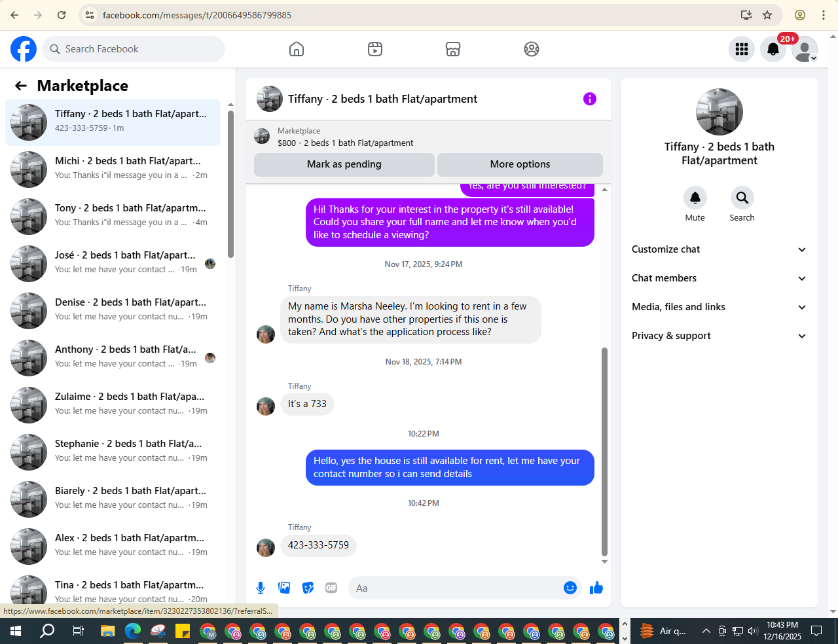Click the browser address bar URL
838x644 pixels.
[x=197, y=15]
